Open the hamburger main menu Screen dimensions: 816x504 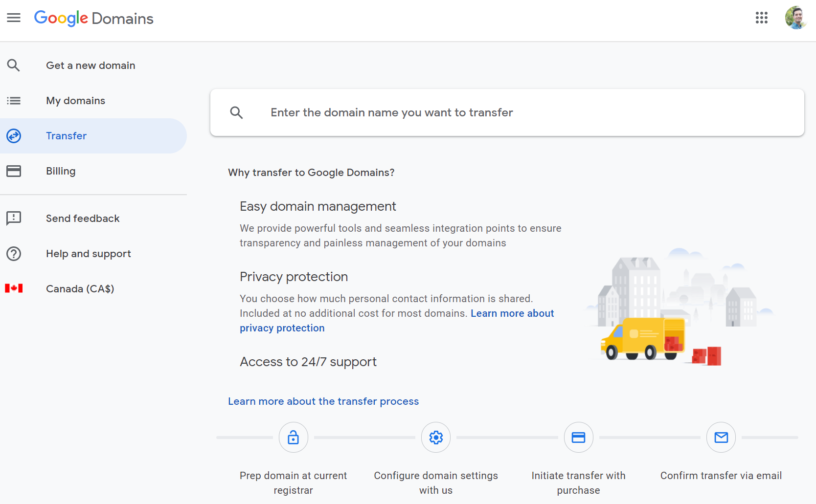pos(14,18)
